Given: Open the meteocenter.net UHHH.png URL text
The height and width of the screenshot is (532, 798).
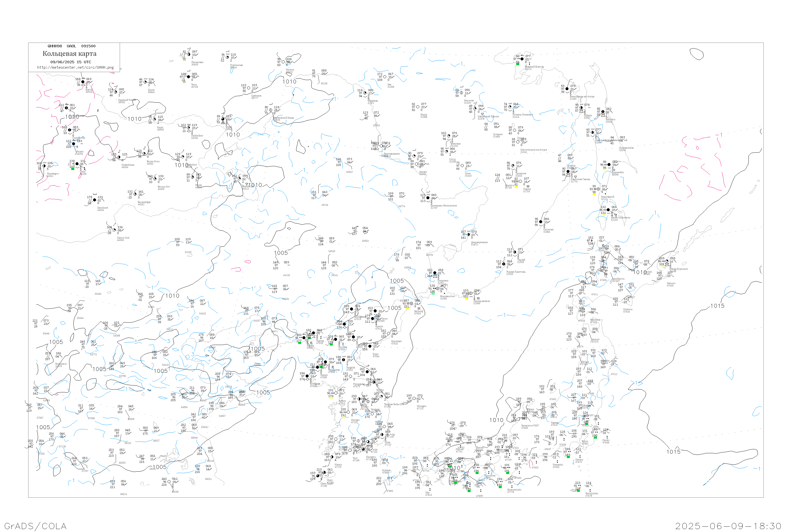Looking at the screenshot, I should click(x=75, y=68).
